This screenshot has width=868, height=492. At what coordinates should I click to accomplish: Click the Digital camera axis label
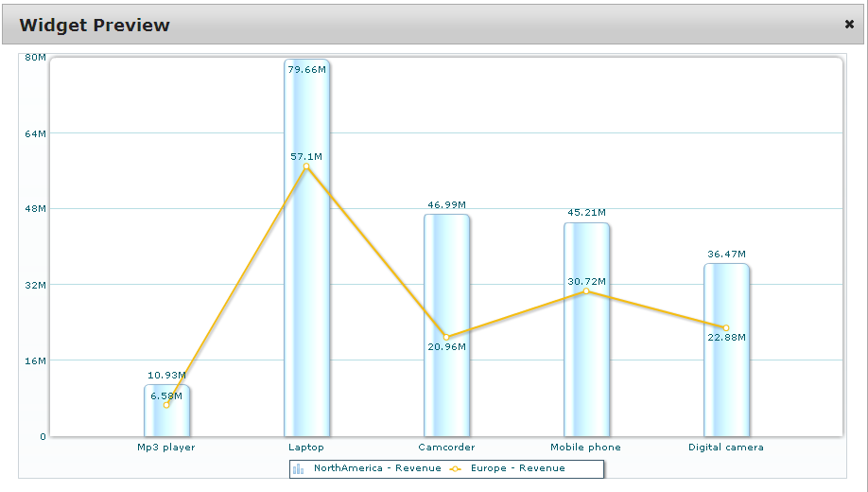(x=726, y=448)
